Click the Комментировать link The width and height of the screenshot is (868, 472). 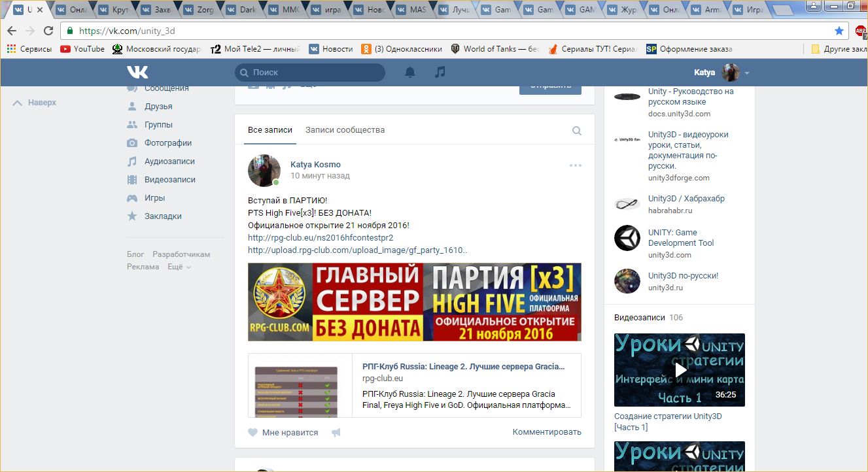click(547, 432)
